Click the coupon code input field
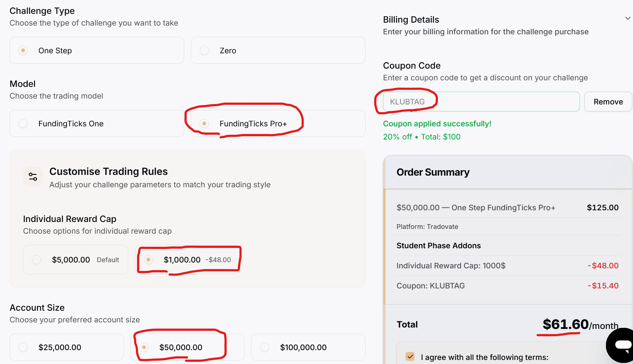 (481, 101)
